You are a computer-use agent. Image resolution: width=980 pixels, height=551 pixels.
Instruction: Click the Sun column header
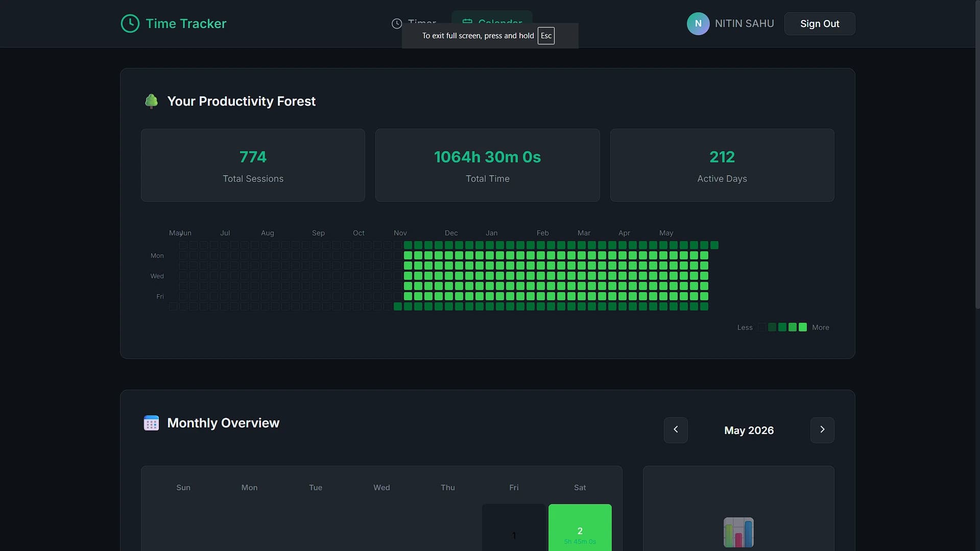[x=183, y=488]
